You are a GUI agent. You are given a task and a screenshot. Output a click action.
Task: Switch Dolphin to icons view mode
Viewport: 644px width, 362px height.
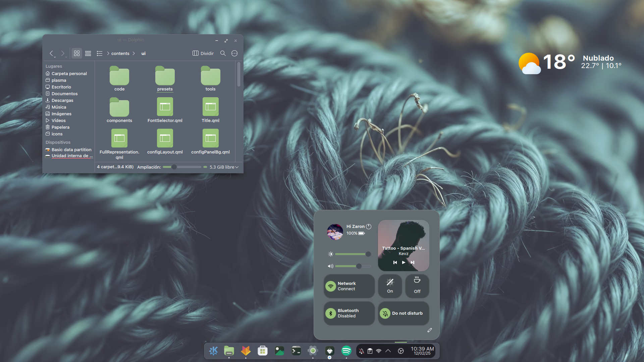click(x=77, y=53)
